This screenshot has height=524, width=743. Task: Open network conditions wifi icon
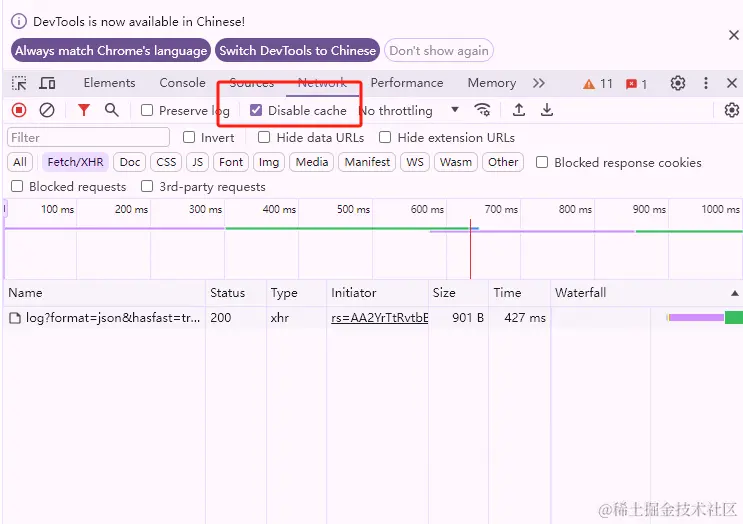pos(482,110)
